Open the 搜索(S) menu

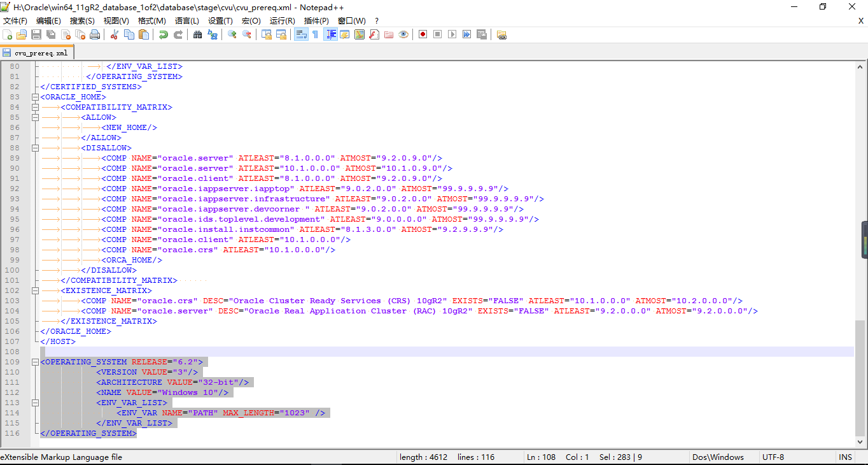pyautogui.click(x=82, y=21)
